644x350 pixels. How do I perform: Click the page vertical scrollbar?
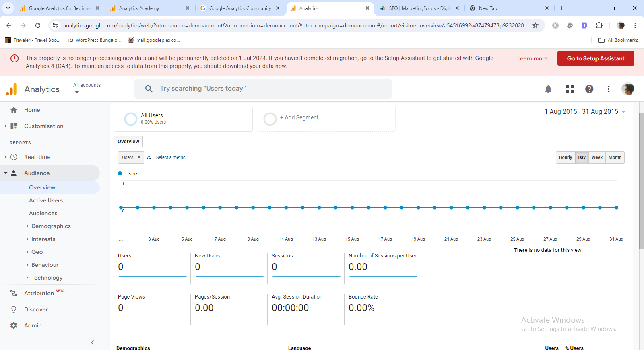tap(641, 181)
